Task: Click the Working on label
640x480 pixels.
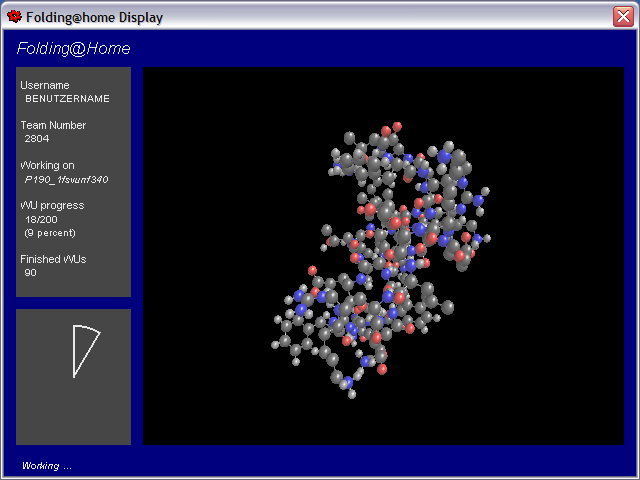Action: point(47,165)
